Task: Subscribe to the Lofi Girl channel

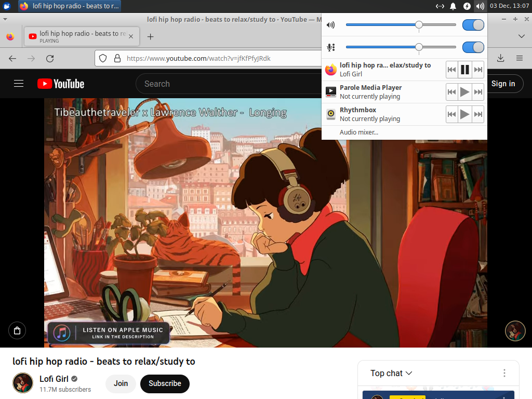Action: 165,383
